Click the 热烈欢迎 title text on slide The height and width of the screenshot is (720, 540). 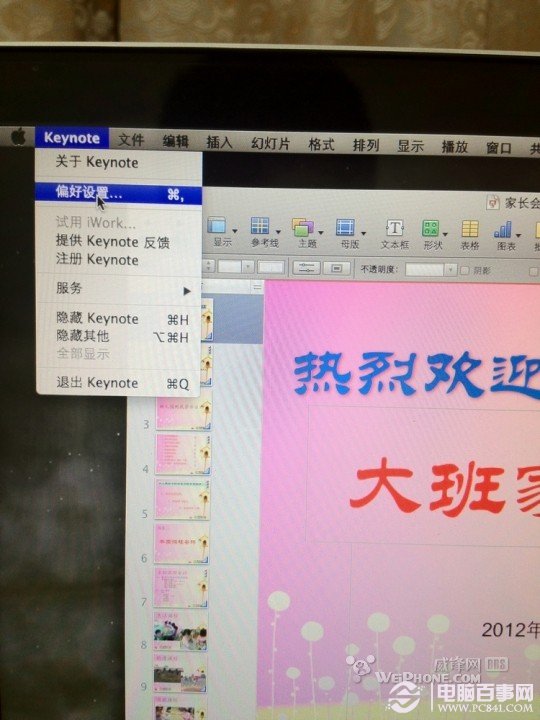(416, 375)
